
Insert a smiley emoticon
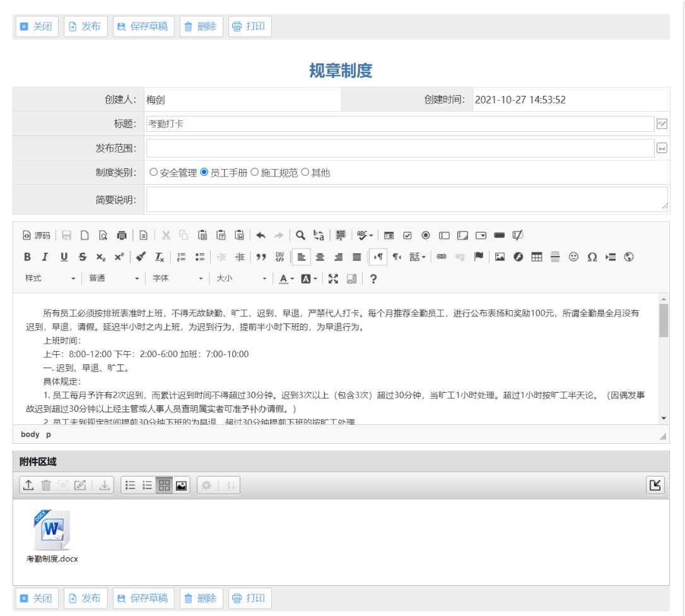pyautogui.click(x=573, y=257)
